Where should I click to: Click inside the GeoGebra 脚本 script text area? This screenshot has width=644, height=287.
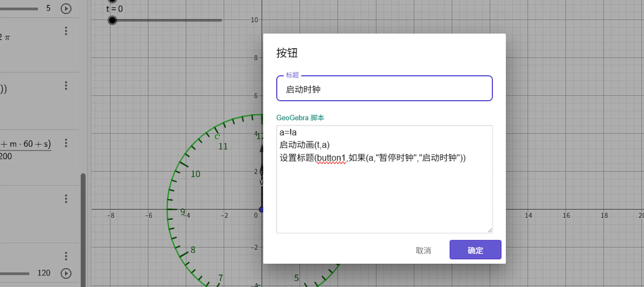(x=384, y=195)
